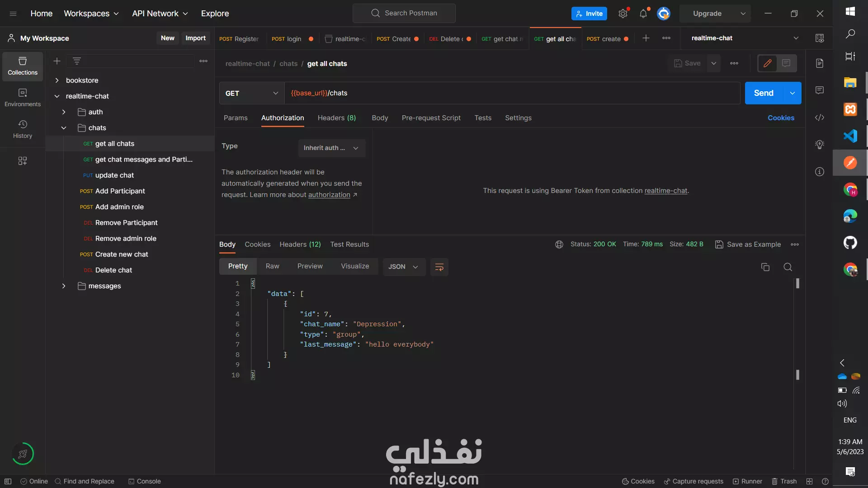Open Postman settings gear icon
868x488 pixels.
pyautogui.click(x=623, y=14)
